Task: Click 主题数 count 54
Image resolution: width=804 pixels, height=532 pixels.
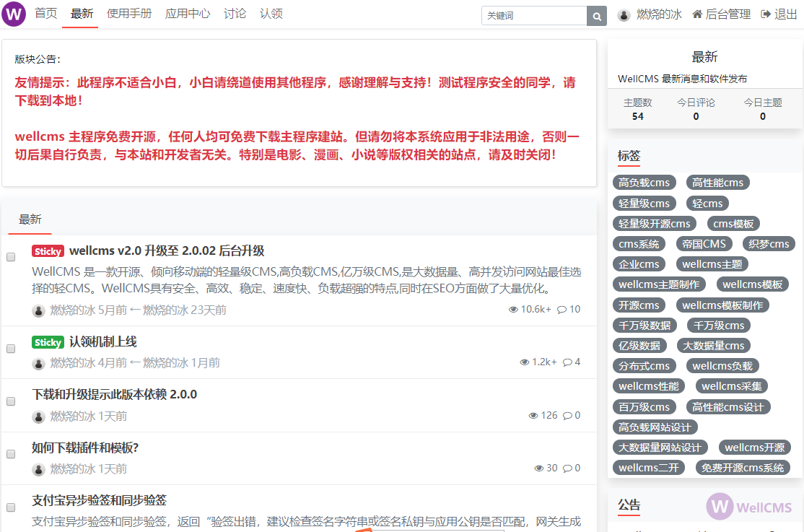Action: pos(638,116)
